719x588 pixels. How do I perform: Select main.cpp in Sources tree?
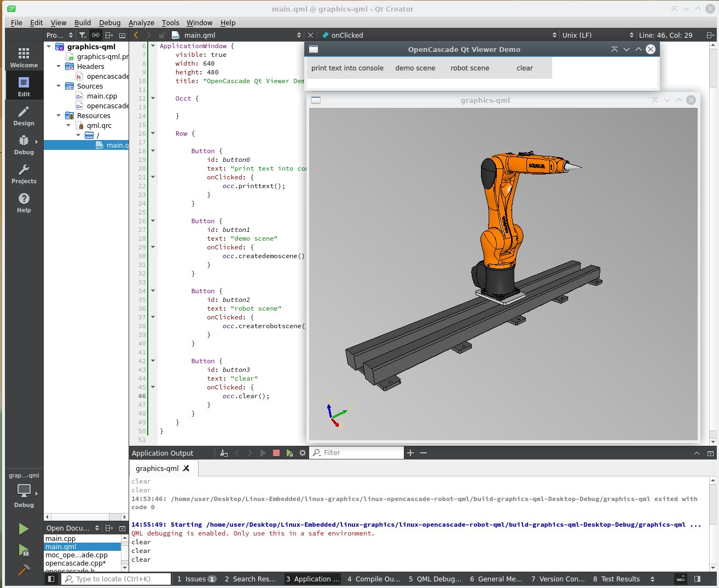(102, 96)
